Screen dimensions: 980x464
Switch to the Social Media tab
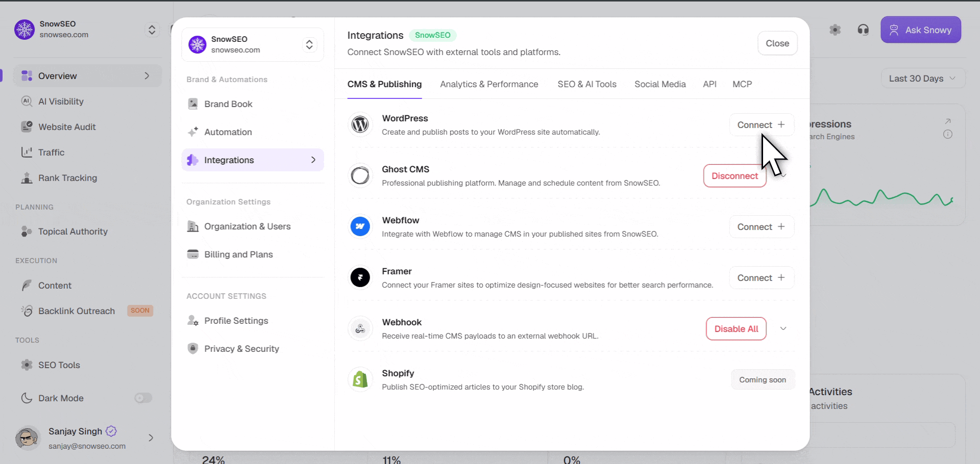point(660,84)
